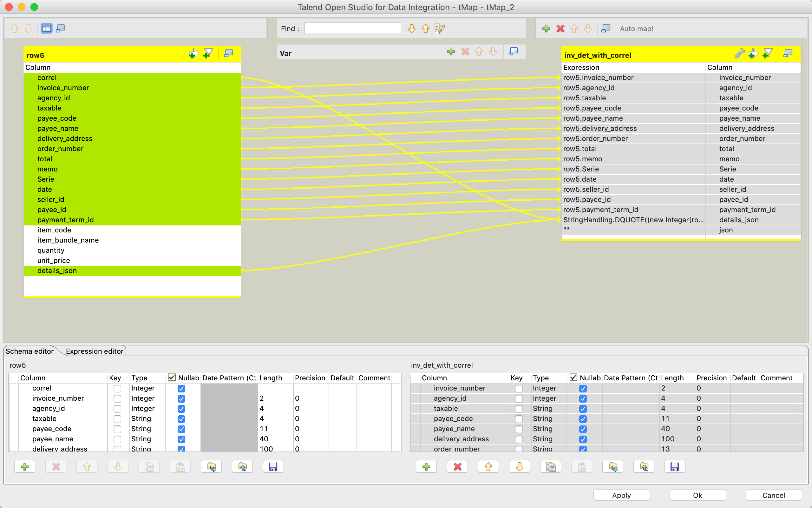
Task: Click the Cancel button
Action: (x=774, y=495)
